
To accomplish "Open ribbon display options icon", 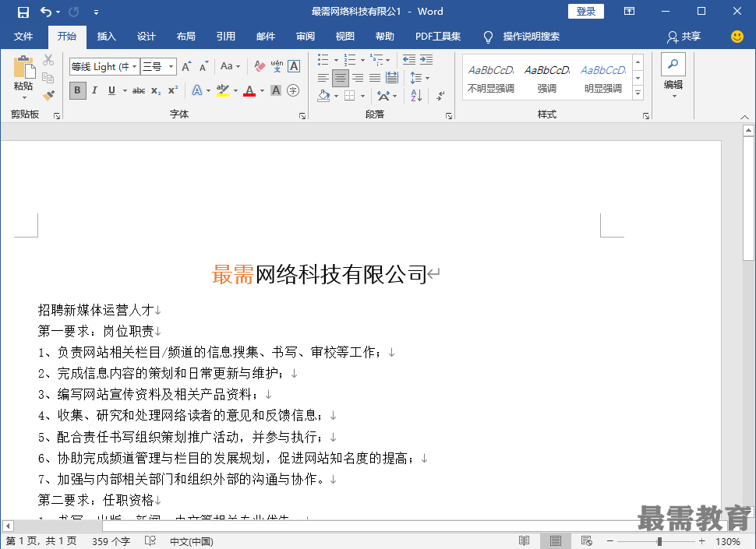I will pyautogui.click(x=629, y=11).
